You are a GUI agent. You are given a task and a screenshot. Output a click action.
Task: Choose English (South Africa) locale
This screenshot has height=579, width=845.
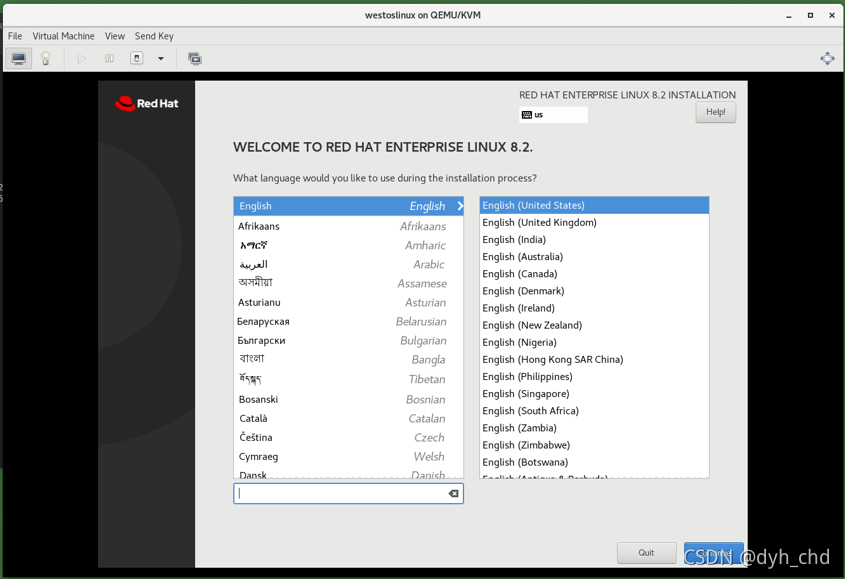594,411
